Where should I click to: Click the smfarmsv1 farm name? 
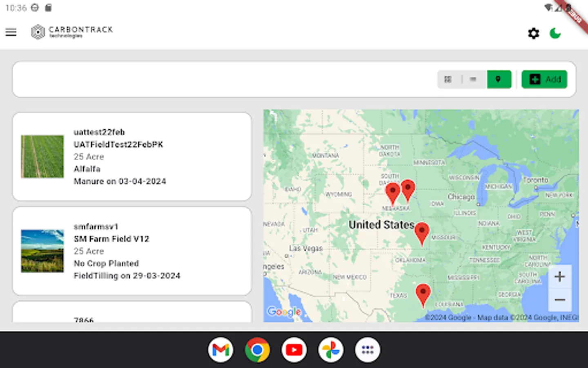point(96,227)
